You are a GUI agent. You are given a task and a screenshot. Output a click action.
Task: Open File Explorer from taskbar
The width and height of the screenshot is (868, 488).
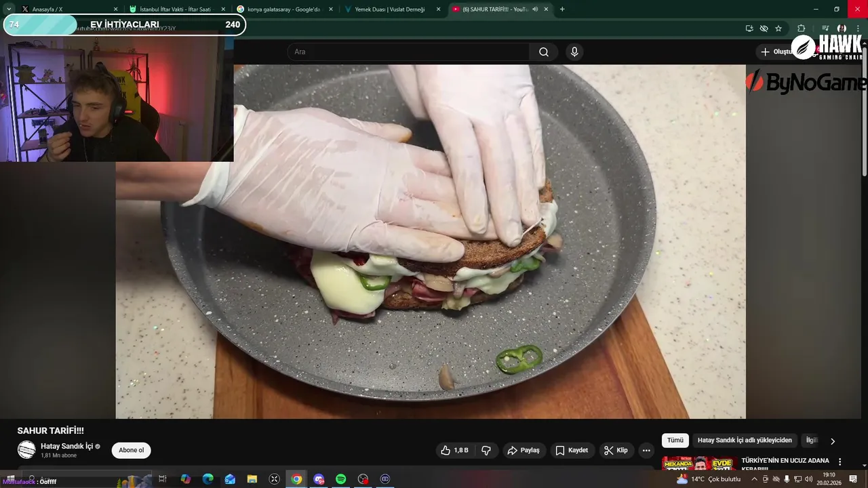pyautogui.click(x=252, y=479)
